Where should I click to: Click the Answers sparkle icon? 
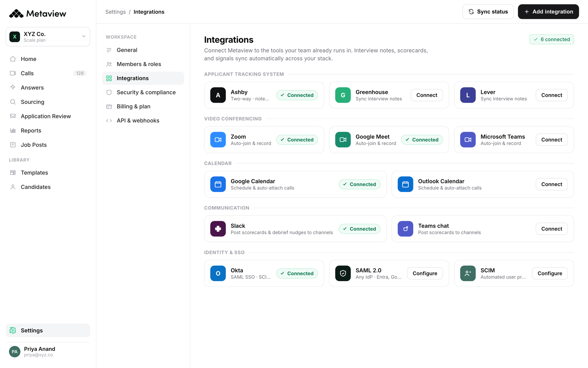tap(13, 87)
